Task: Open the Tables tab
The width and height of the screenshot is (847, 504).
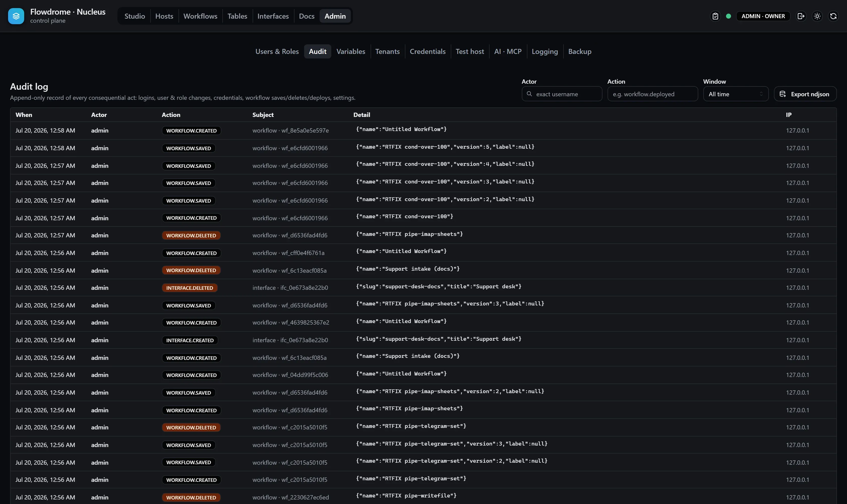Action: tap(237, 16)
